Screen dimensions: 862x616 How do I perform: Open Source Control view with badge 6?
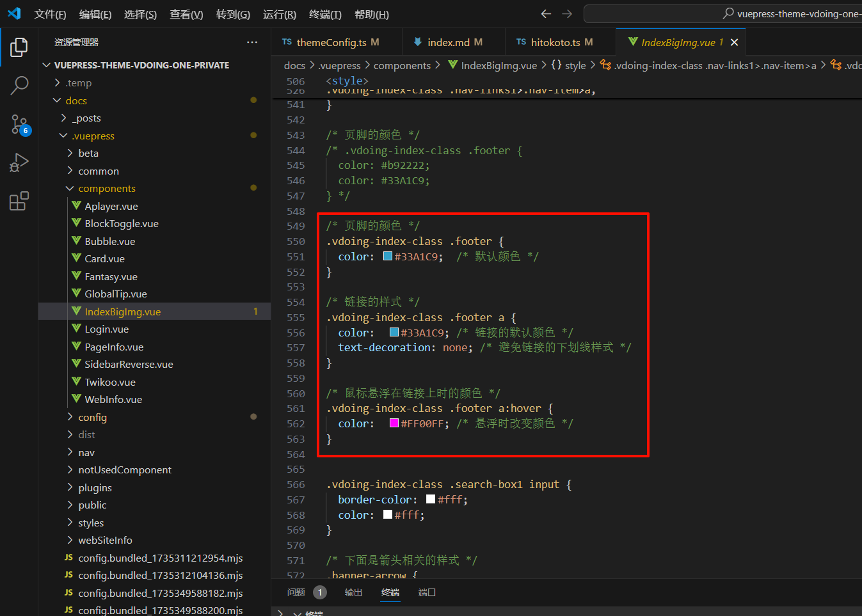click(x=19, y=124)
